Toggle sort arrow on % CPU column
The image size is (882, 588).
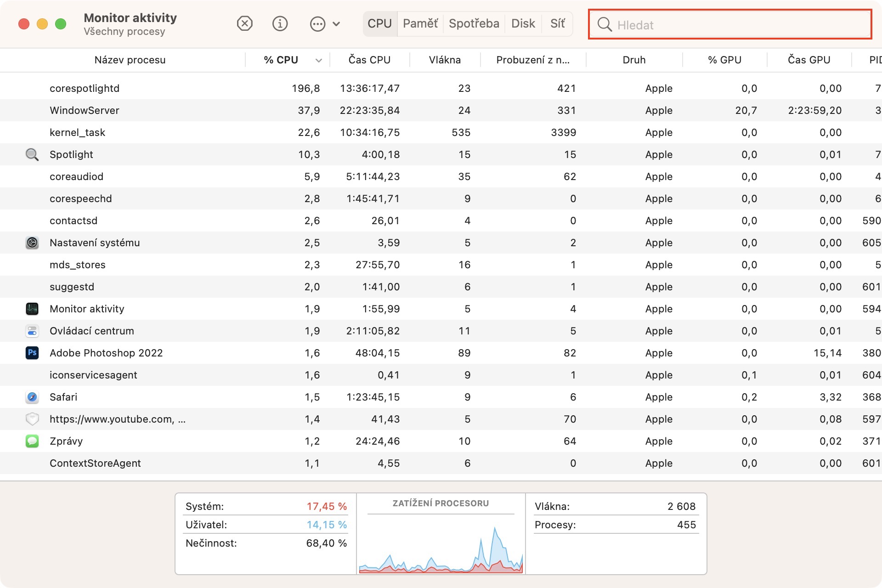[318, 60]
